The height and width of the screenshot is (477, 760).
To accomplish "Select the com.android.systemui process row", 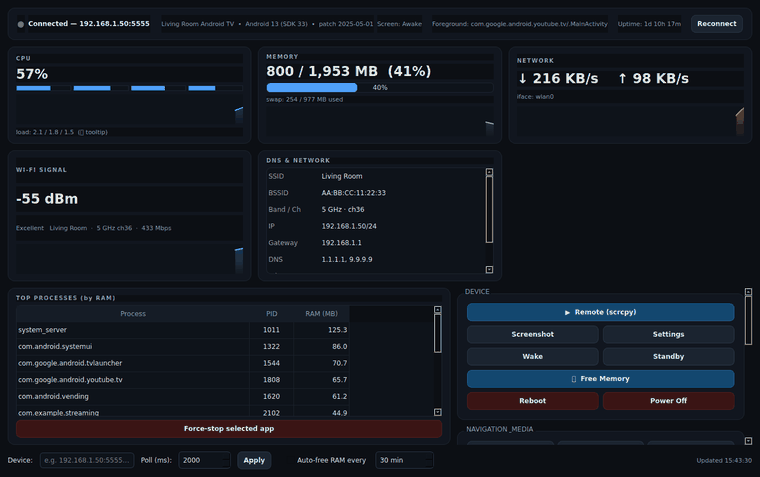I will [x=183, y=347].
